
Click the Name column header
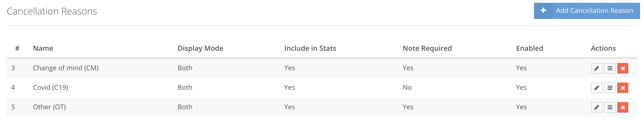43,48
